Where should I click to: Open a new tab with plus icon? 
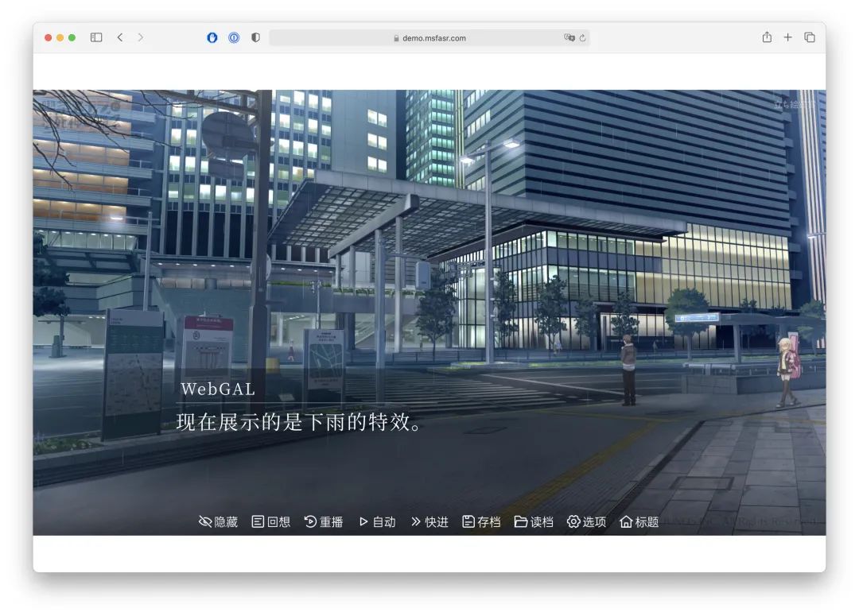[x=787, y=37]
